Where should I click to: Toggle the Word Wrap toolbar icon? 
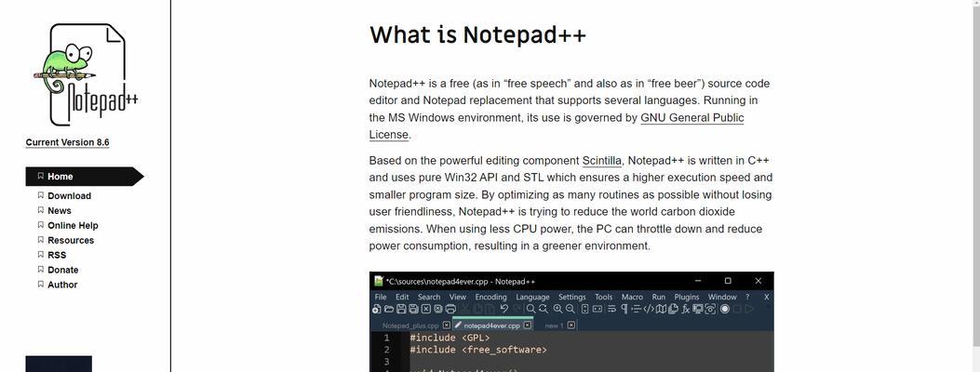point(611,309)
